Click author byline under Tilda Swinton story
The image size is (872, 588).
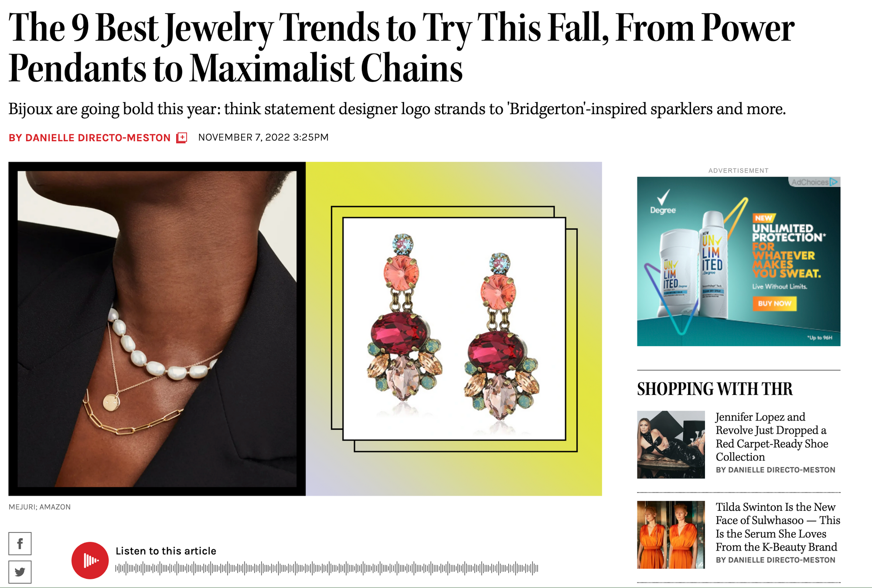pyautogui.click(x=776, y=560)
